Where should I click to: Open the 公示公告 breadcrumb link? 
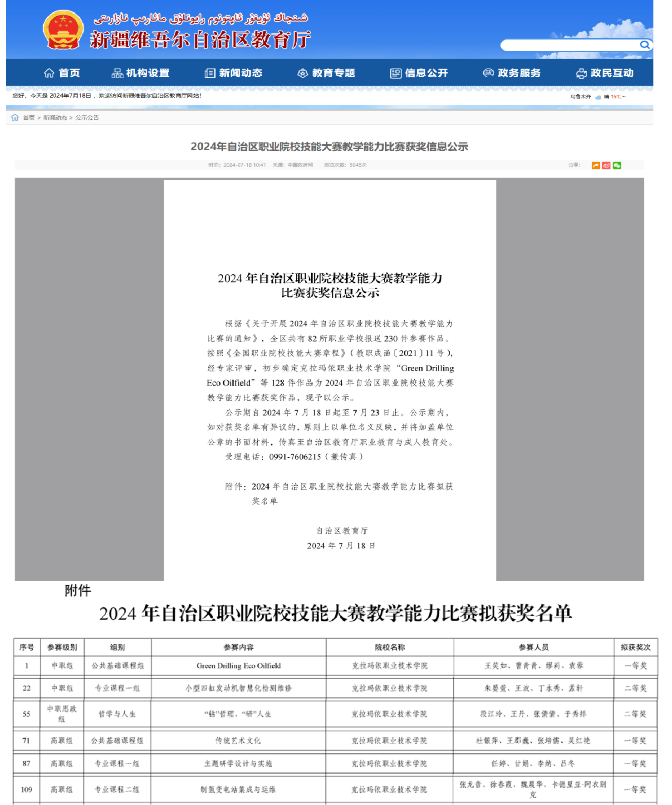pos(87,118)
